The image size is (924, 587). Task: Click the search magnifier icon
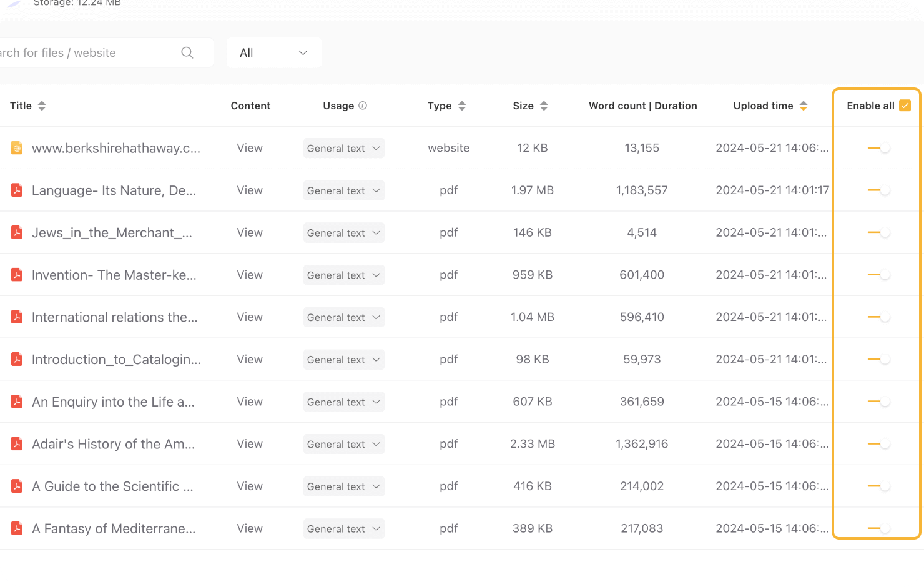(187, 53)
